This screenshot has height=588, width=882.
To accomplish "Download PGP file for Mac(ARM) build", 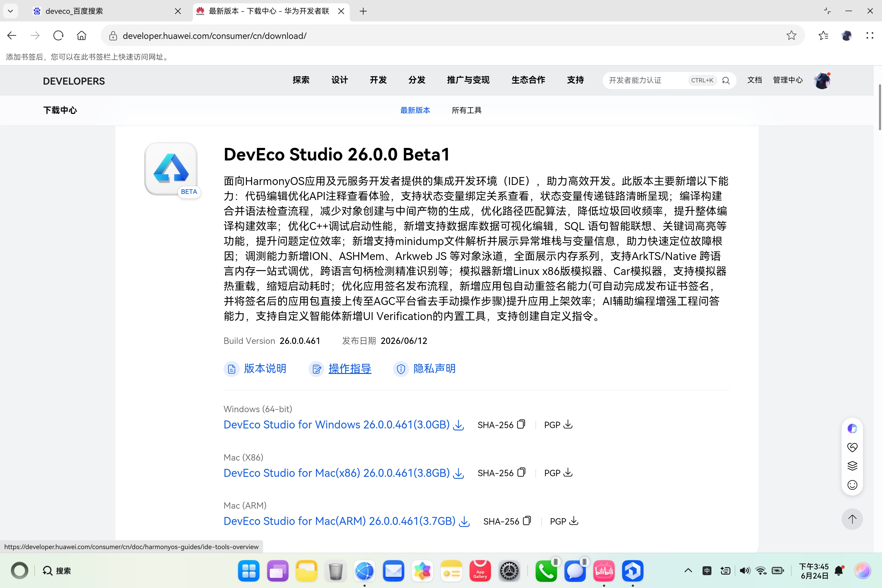I will click(574, 521).
